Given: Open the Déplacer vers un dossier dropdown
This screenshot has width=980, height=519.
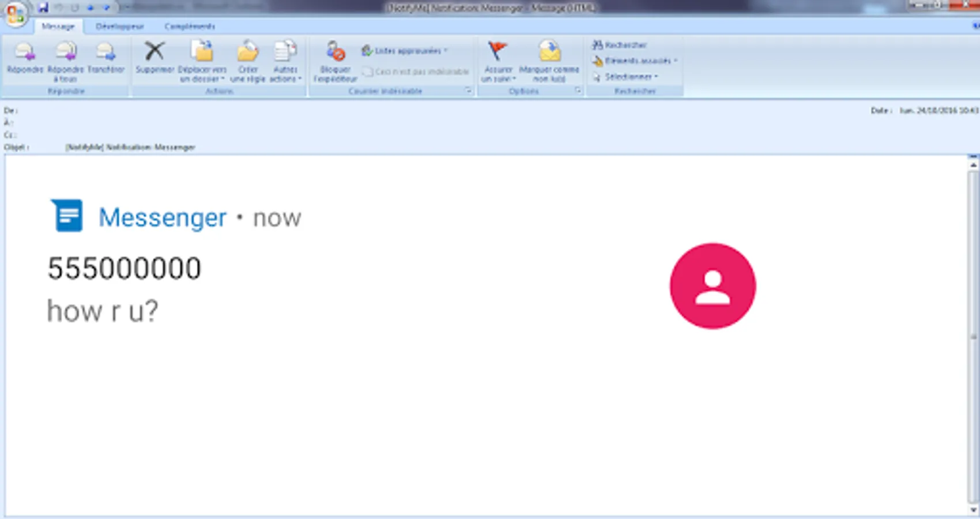Looking at the screenshot, I should click(x=202, y=62).
